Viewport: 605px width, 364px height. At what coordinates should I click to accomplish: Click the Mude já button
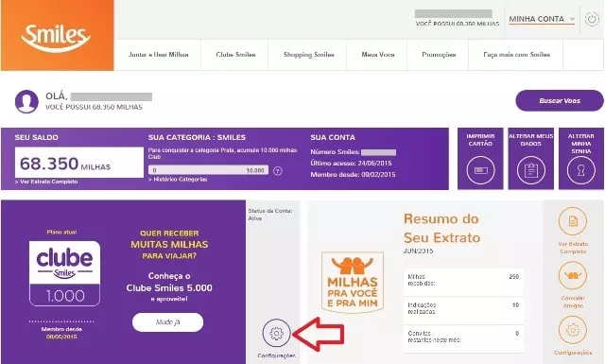tap(168, 321)
